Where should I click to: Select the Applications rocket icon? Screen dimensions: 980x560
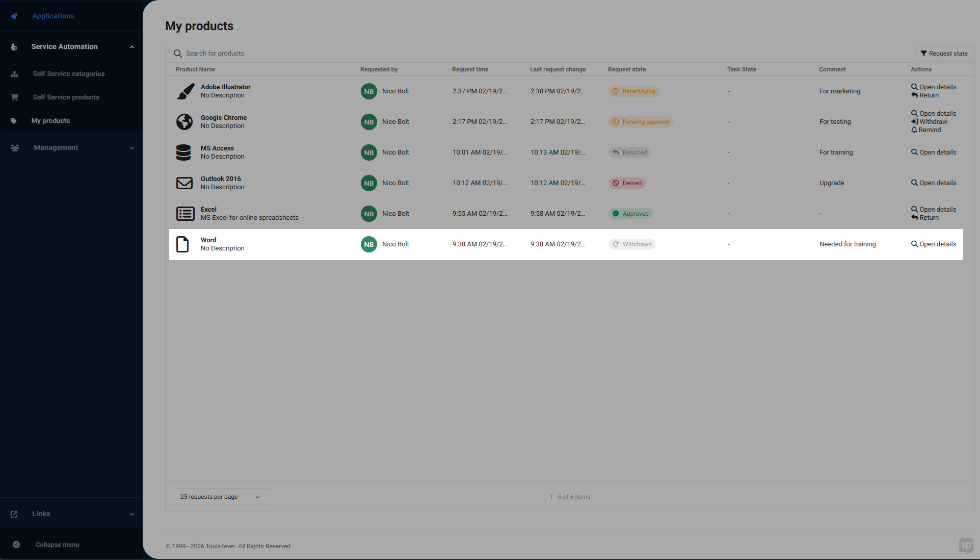[14, 16]
